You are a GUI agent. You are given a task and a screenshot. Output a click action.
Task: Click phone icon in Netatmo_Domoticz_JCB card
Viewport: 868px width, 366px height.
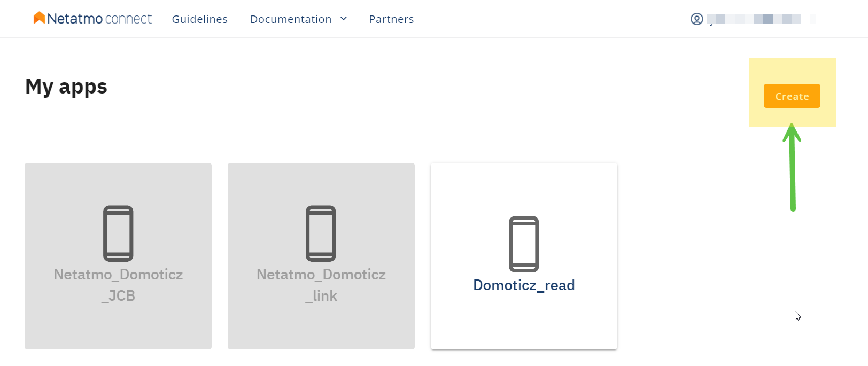[x=118, y=233]
